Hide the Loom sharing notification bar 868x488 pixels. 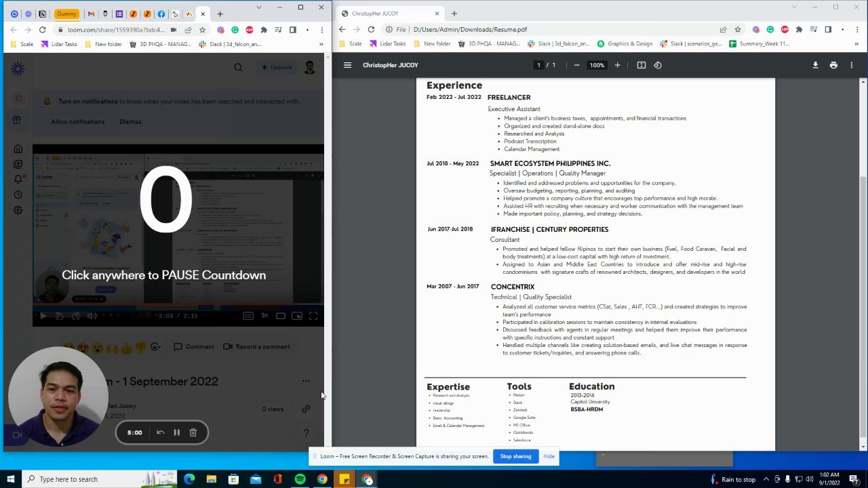(549, 456)
